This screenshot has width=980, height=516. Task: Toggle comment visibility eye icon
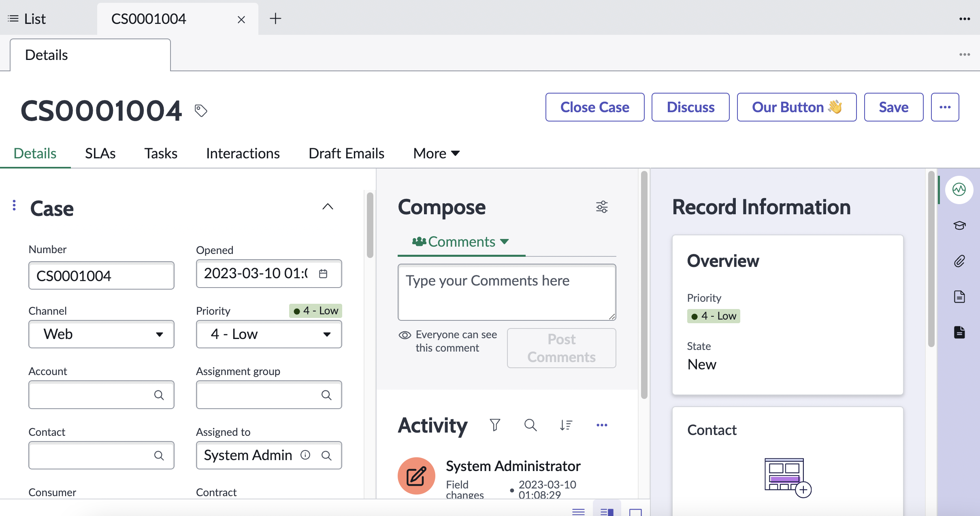click(405, 335)
